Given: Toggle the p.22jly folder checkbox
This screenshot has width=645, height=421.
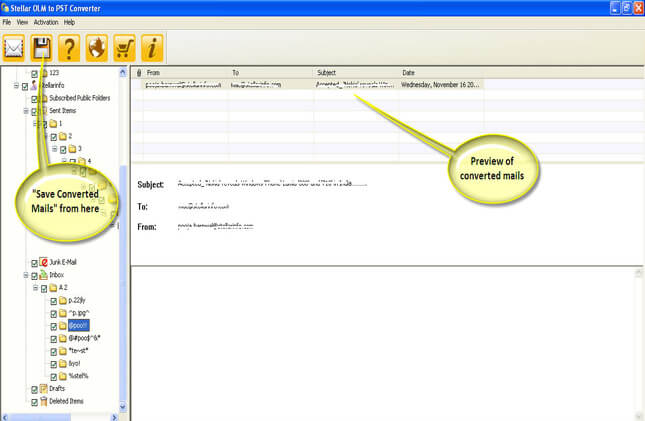Looking at the screenshot, I should (x=53, y=301).
